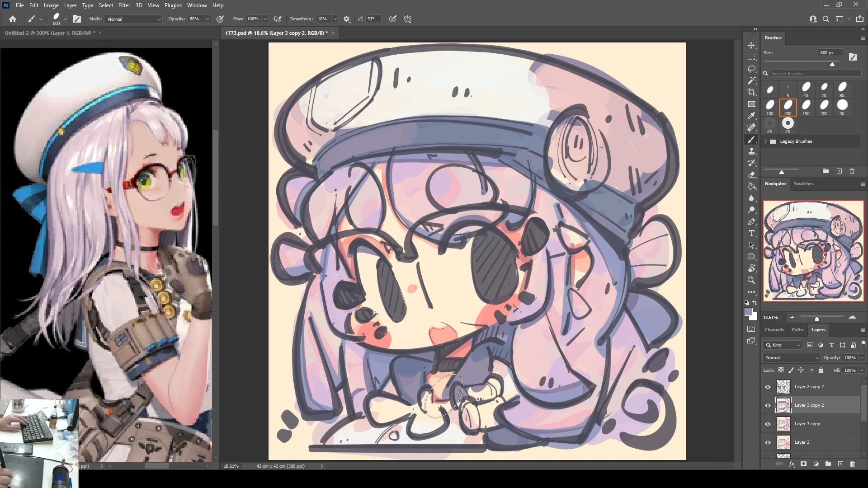Screen dimensions: 868x488
Task: Open the Flow value dropdown arrow
Action: click(265, 19)
